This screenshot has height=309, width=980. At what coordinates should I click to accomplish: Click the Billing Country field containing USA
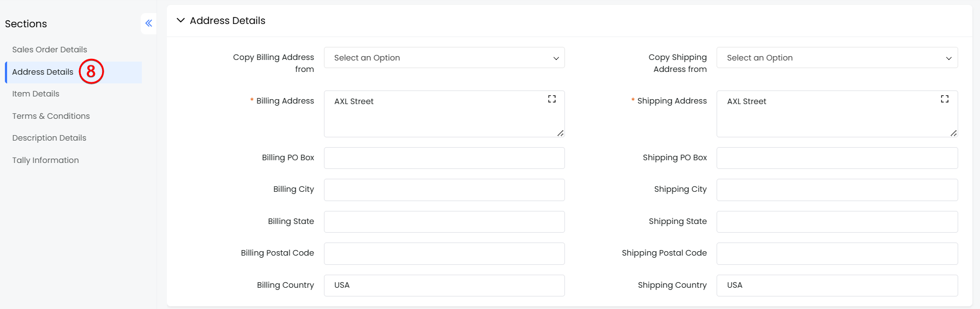click(x=444, y=286)
